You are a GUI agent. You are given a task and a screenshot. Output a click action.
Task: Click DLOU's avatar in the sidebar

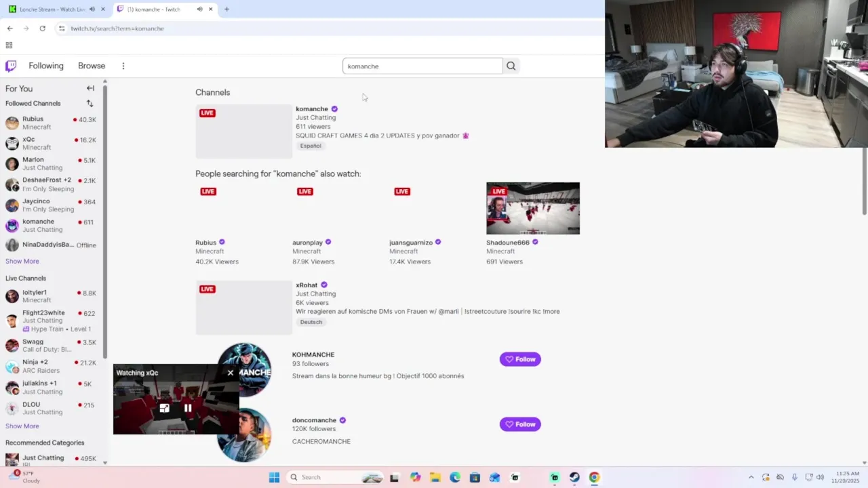(12, 408)
